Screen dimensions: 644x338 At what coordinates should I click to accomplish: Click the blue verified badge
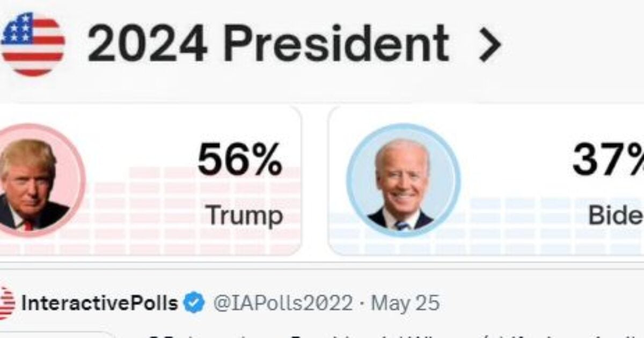pos(194,304)
